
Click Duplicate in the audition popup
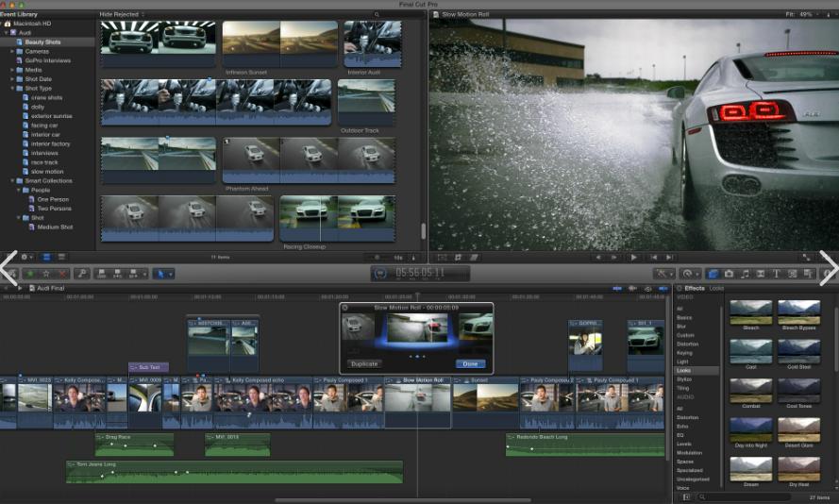click(x=364, y=363)
